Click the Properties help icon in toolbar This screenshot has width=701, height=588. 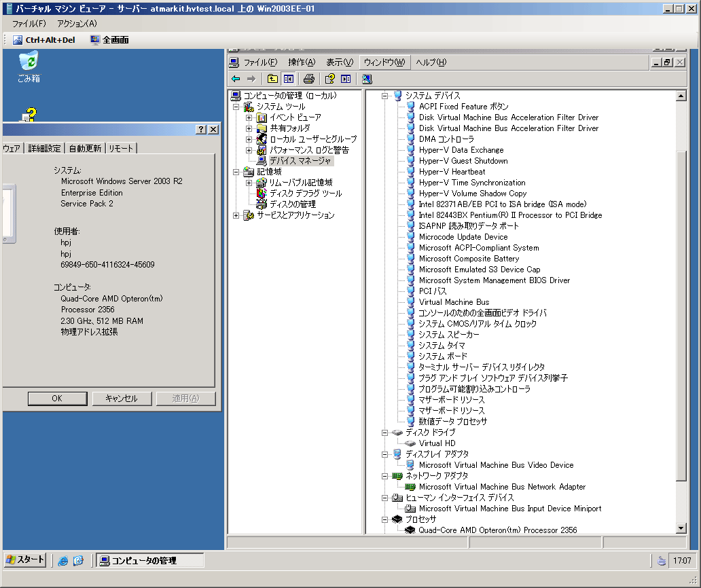(329, 79)
